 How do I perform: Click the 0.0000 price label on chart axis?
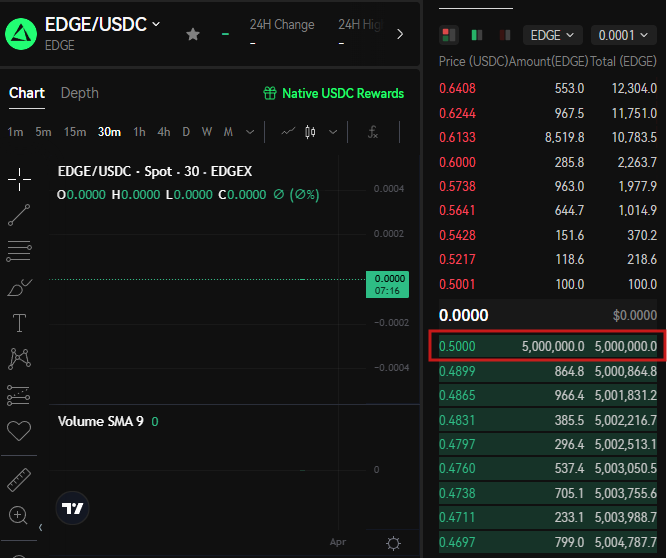point(388,285)
